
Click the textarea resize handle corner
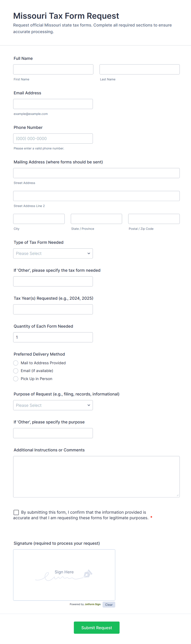point(177,495)
